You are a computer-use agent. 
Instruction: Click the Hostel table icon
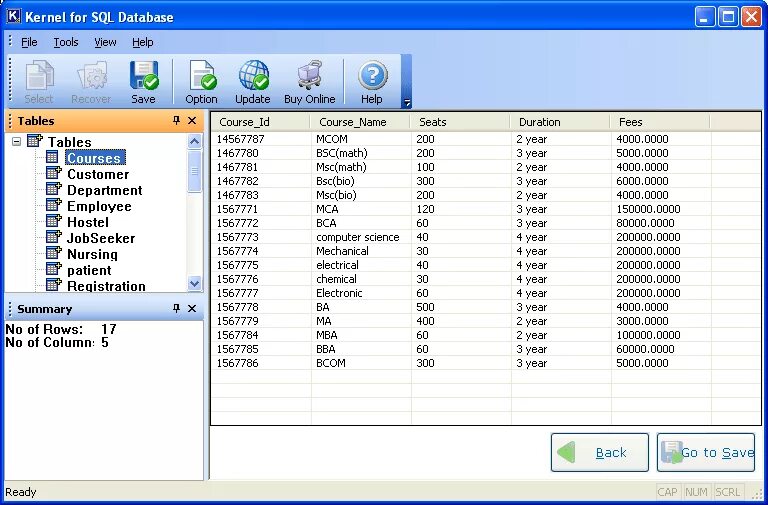(53, 221)
